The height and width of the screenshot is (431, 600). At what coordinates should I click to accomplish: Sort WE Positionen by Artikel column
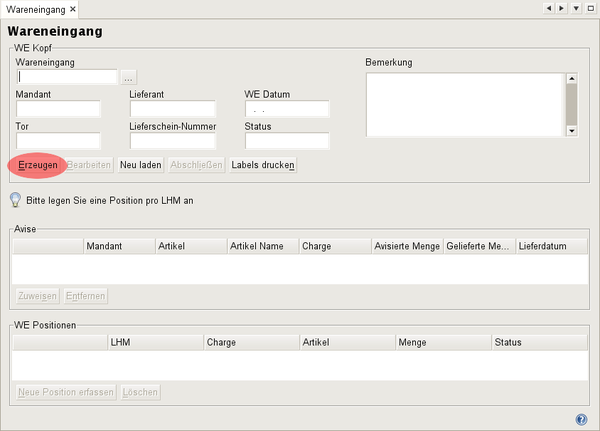coord(348,342)
